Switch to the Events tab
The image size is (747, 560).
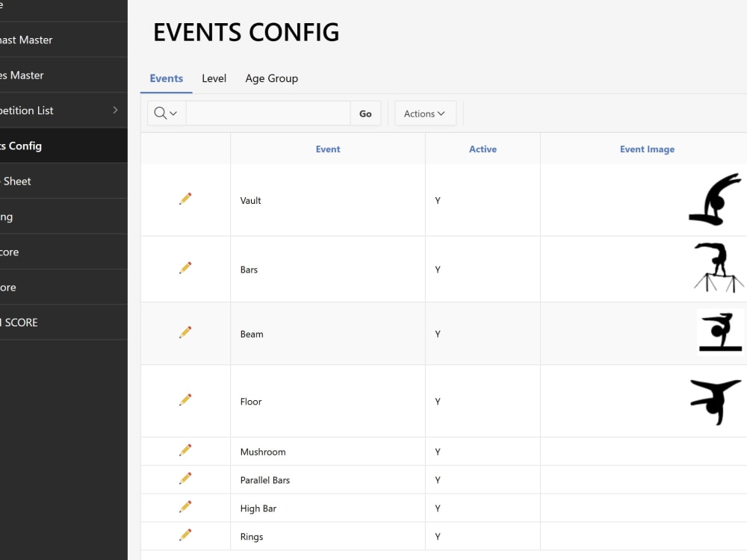(x=167, y=78)
